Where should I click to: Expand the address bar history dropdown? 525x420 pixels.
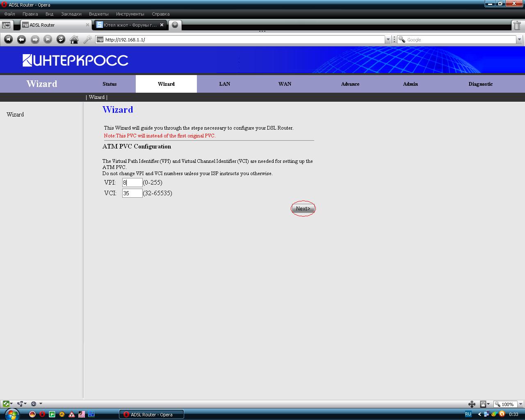(388, 40)
